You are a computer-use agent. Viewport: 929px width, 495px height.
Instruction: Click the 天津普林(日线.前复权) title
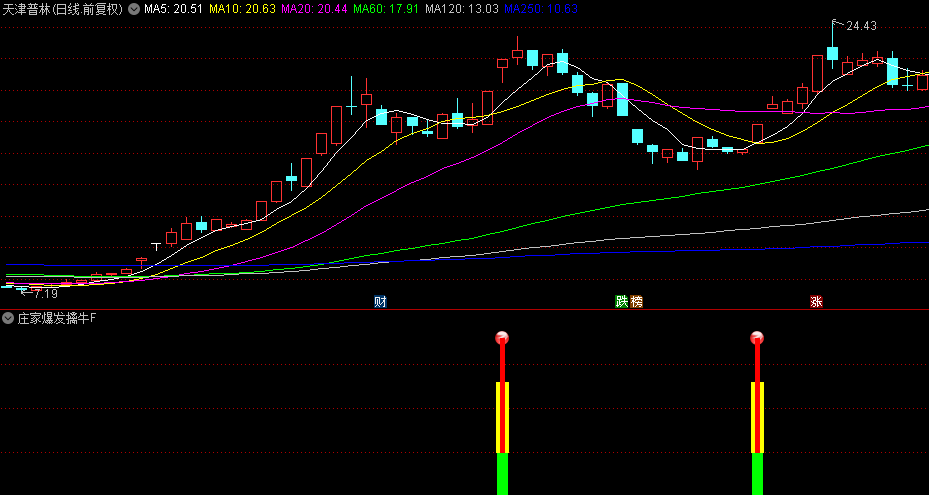click(x=63, y=9)
